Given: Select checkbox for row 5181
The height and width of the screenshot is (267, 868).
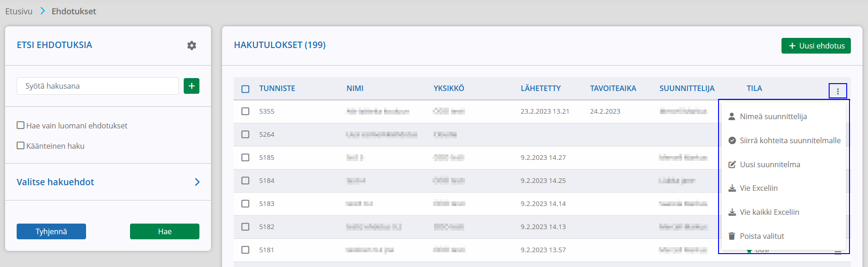Looking at the screenshot, I should (x=245, y=250).
